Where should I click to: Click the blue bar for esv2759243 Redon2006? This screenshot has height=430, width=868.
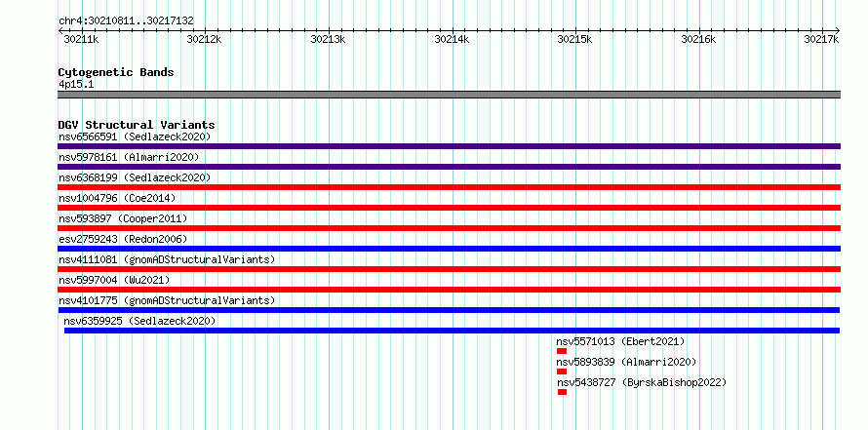(449, 249)
